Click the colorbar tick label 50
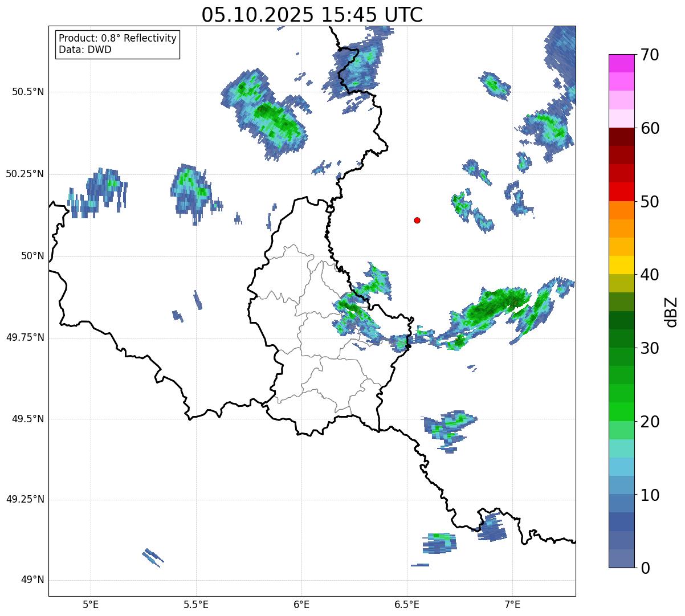Screen dimensions: 685x616 coord(650,202)
